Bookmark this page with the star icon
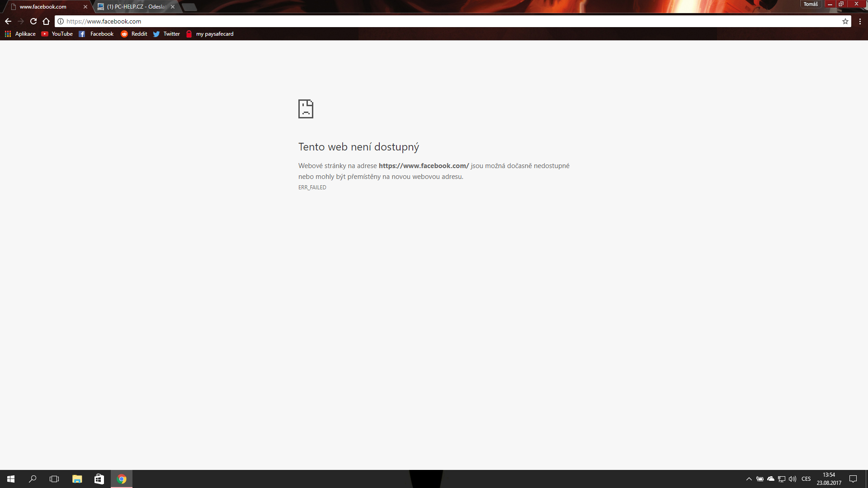868x488 pixels. [845, 21]
